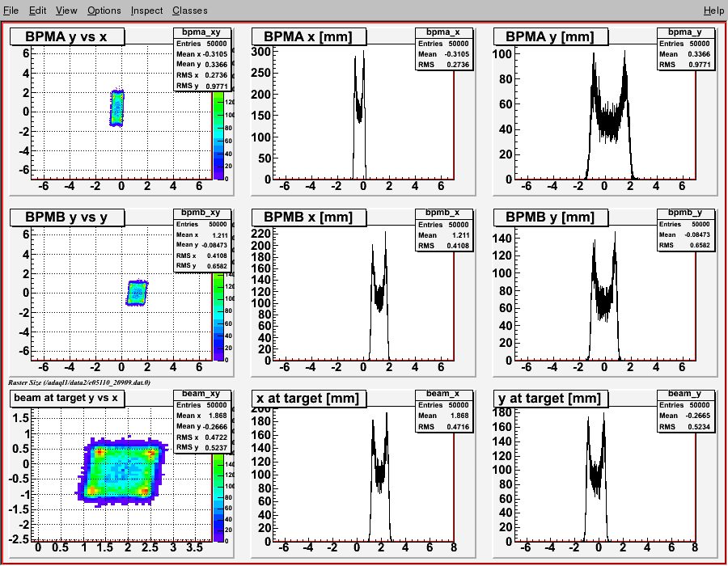Click the histogram peak in x at target plot

[385, 414]
